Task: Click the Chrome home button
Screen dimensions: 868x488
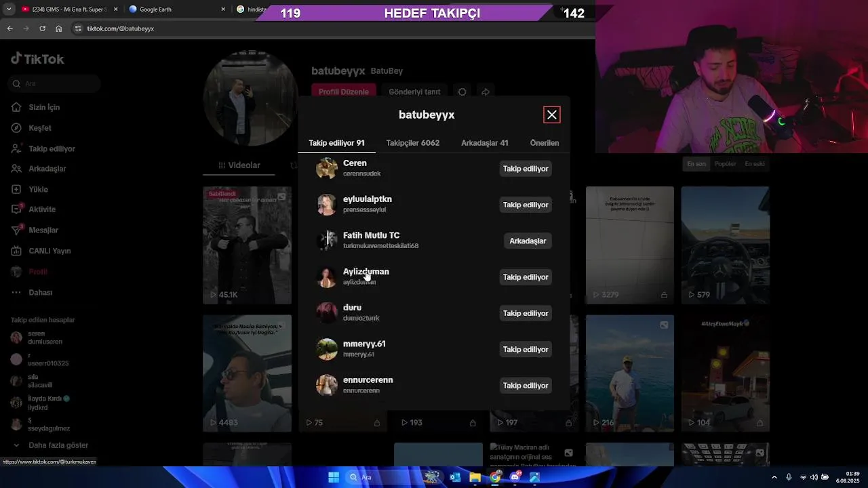Action: coord(59,28)
